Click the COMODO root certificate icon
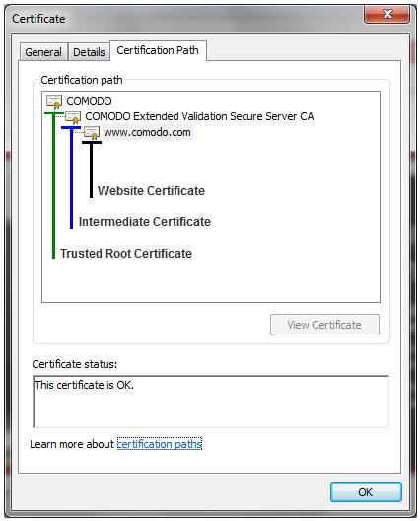The width and height of the screenshot is (420, 521). tap(54, 102)
